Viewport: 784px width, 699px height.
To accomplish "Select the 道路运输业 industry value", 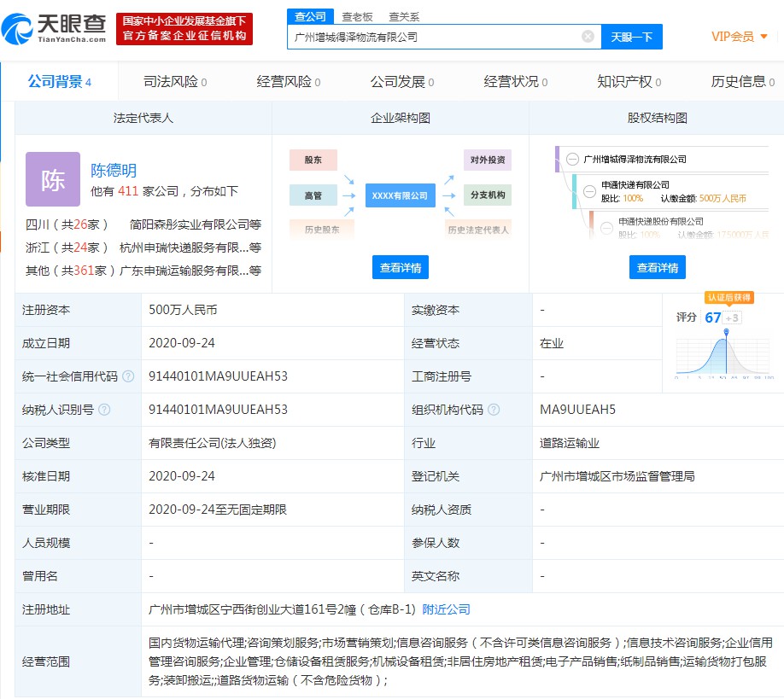I will point(570,443).
